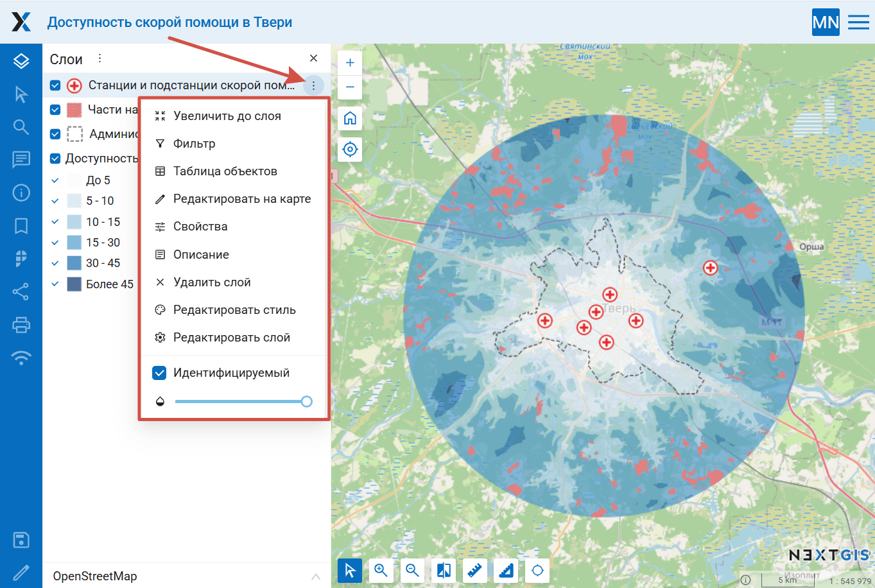This screenshot has height=588, width=875.
Task: Open the wifi signal tracking panel
Action: click(x=21, y=358)
